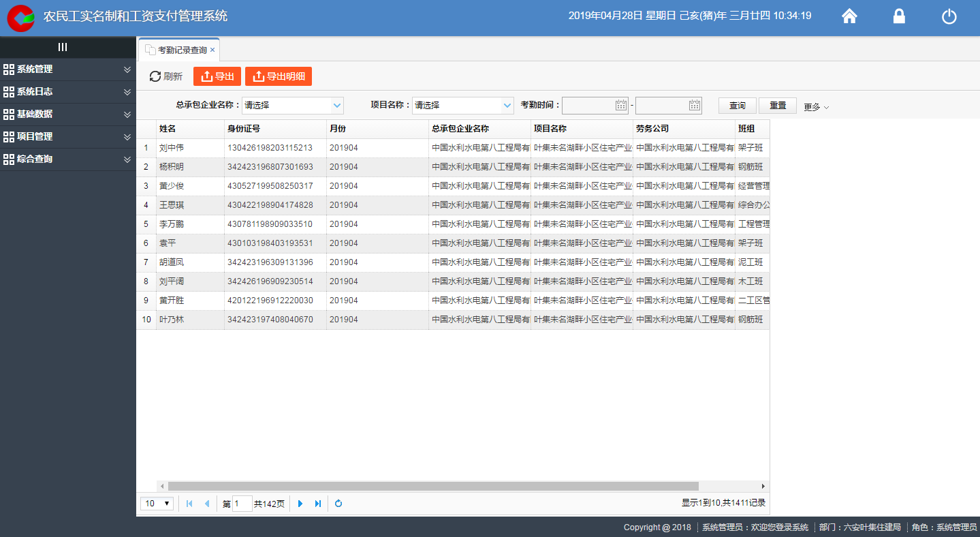Click the 系统管理 grid icon
This screenshot has height=537, width=980.
pyautogui.click(x=9, y=70)
